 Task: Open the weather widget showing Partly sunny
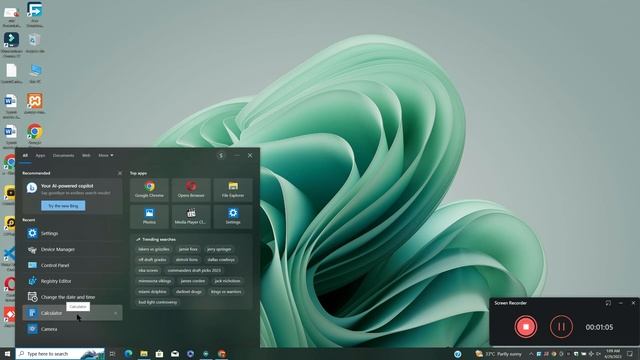499,354
